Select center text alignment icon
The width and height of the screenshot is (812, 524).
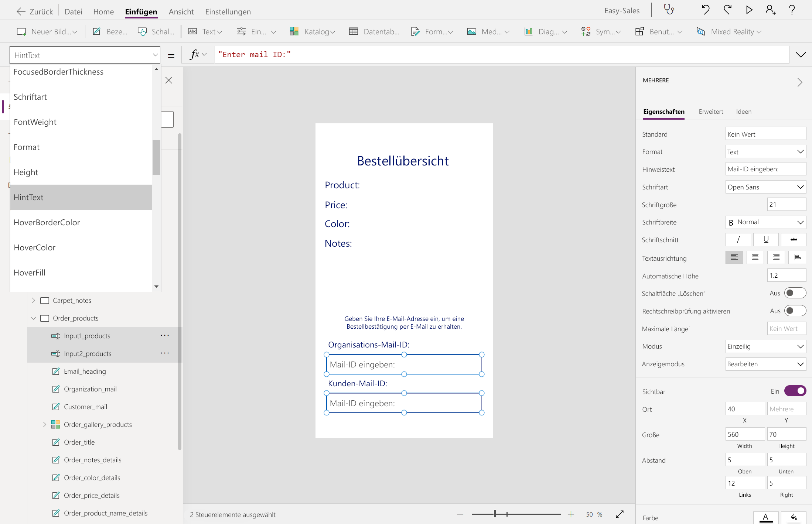[755, 257]
